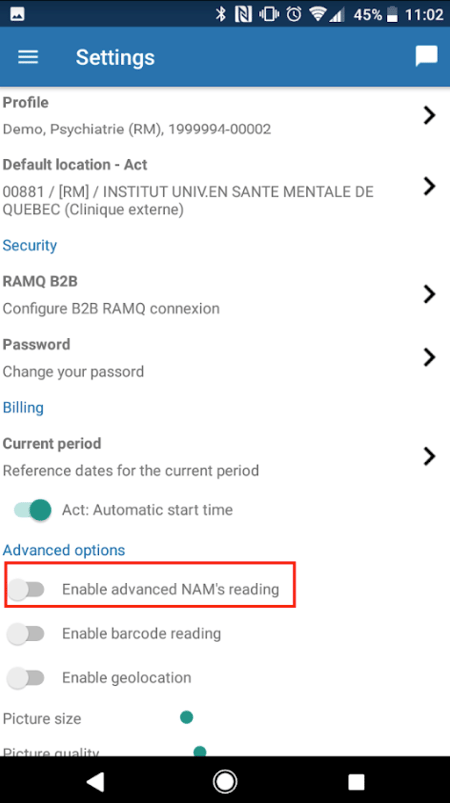Tap the Android back navigation button
450x803 pixels.
tap(95, 781)
